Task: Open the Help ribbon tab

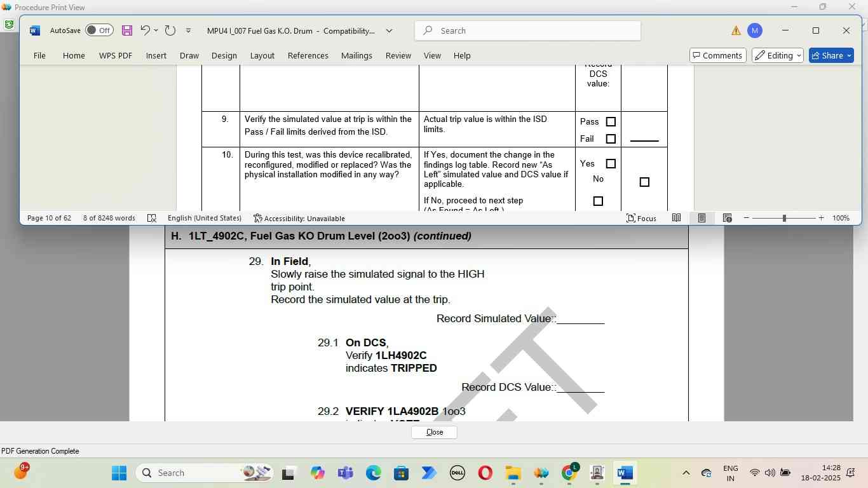Action: click(x=462, y=55)
